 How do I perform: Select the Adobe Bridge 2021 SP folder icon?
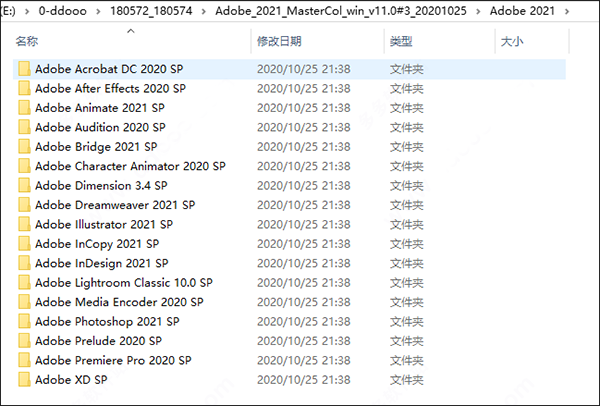(x=24, y=147)
